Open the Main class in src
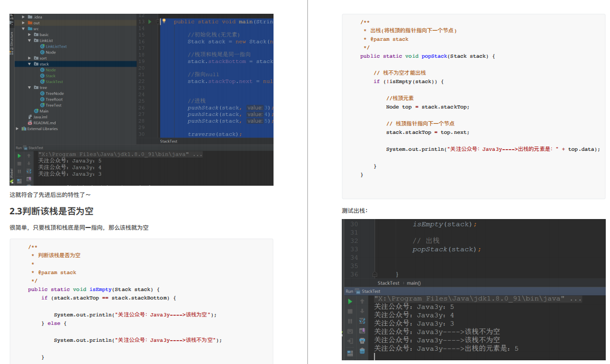Image resolution: width=610 pixels, height=364 pixels. click(43, 111)
